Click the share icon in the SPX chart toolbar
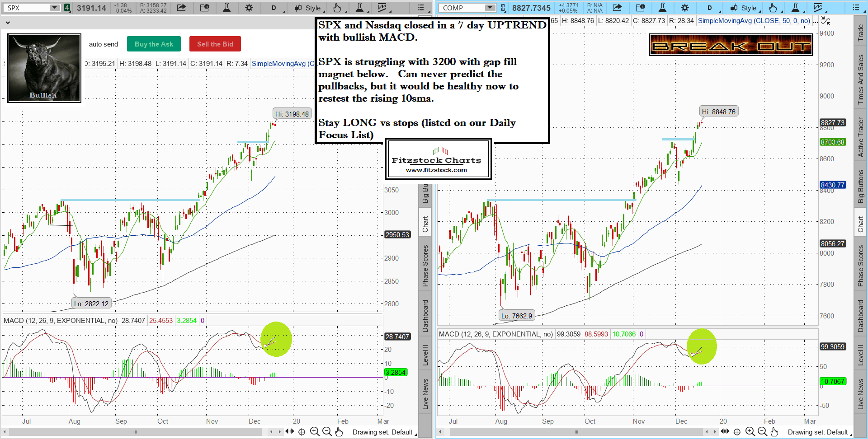868x439 pixels. (x=181, y=8)
